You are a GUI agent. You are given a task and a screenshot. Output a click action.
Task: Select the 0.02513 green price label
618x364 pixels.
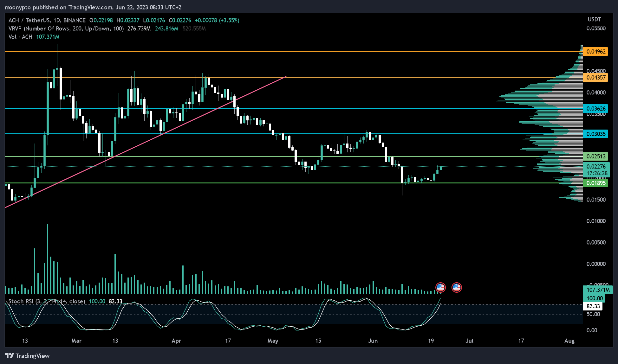pyautogui.click(x=595, y=156)
